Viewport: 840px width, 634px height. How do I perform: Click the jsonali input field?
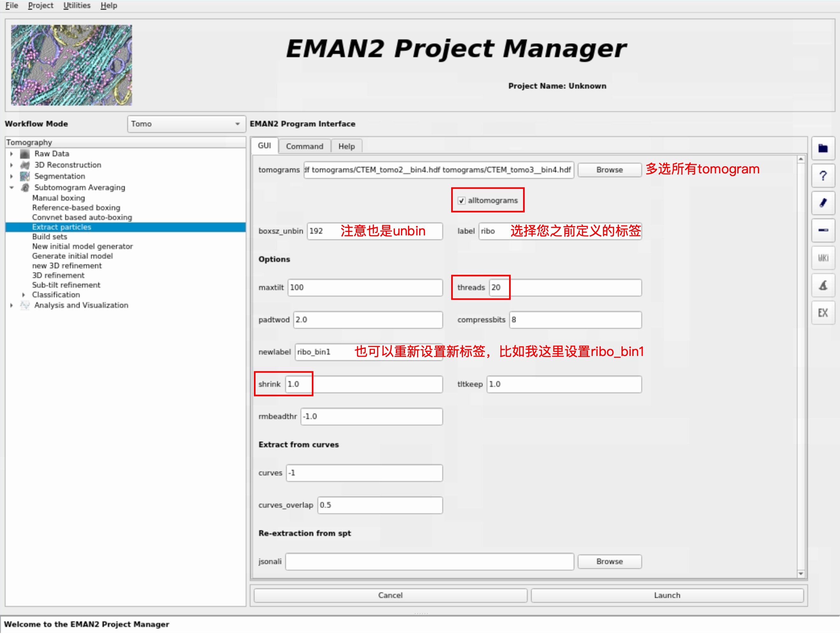[430, 562]
